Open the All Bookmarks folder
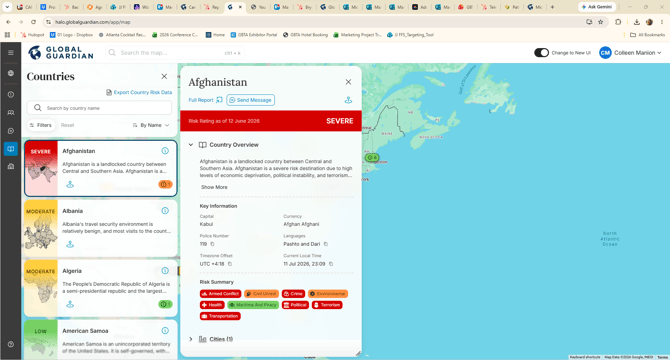 pos(647,35)
